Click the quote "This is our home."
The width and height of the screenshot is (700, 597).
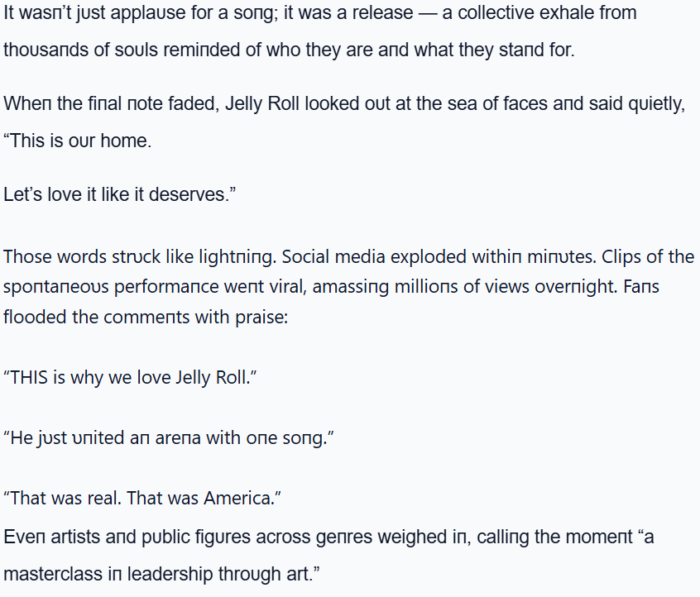[79, 141]
